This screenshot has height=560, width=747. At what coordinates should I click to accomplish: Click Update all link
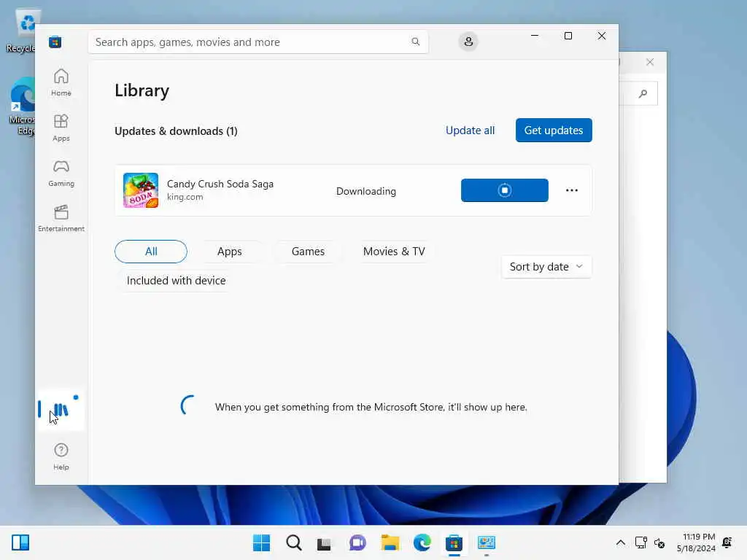[x=470, y=131]
